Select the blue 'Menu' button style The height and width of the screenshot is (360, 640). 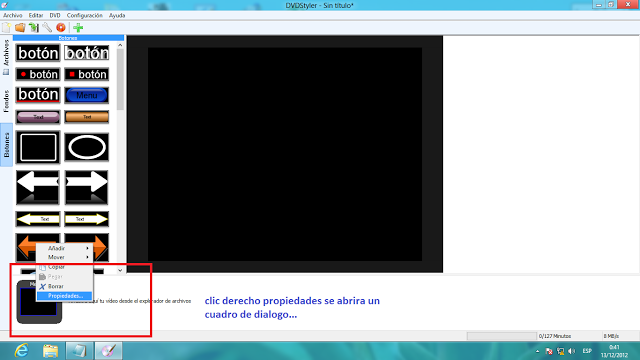tap(87, 95)
